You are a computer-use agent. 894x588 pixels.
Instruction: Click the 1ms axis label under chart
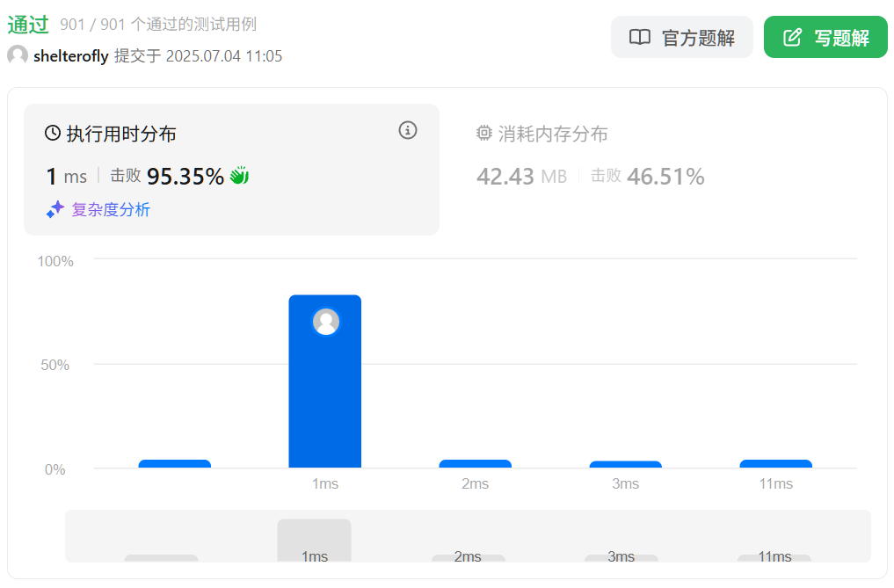325,483
